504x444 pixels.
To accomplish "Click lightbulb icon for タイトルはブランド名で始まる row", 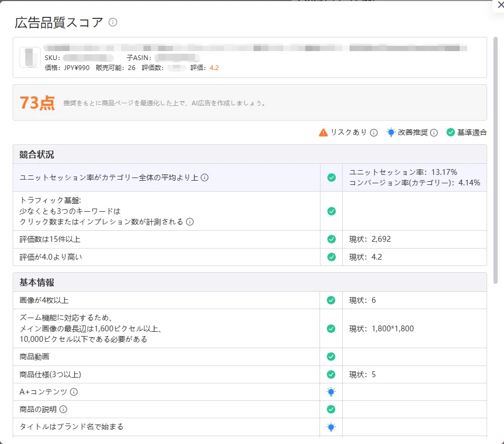I will (x=331, y=427).
